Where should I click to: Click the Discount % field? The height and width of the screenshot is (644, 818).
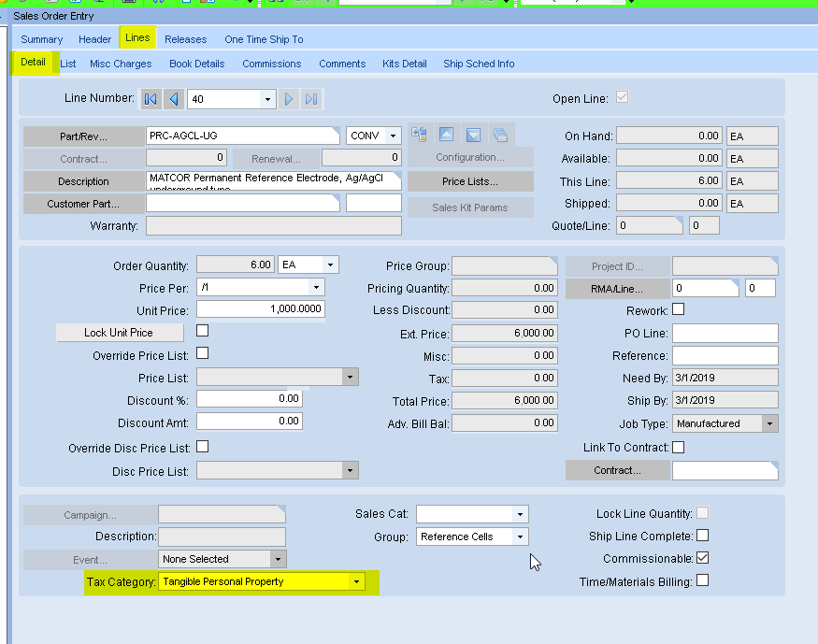click(250, 398)
